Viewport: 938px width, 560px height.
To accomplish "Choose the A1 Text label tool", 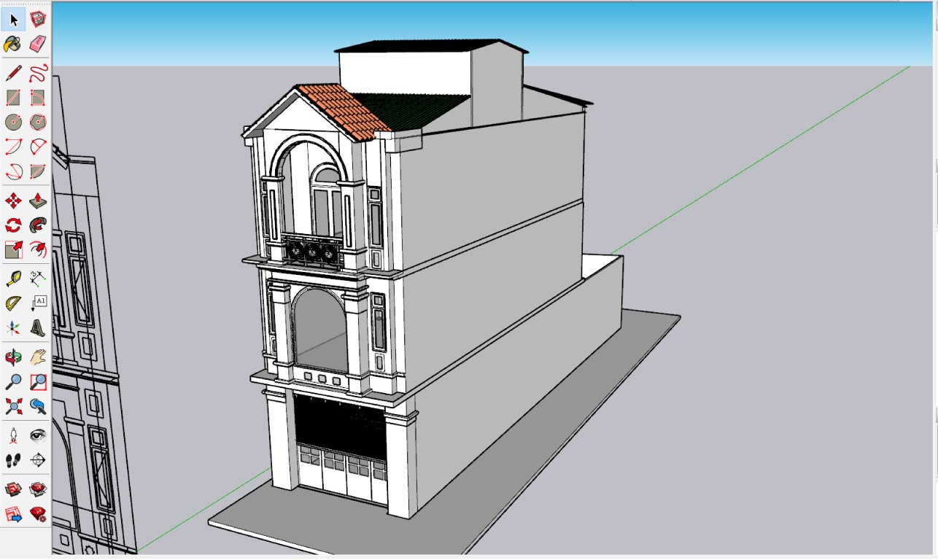I will [38, 303].
